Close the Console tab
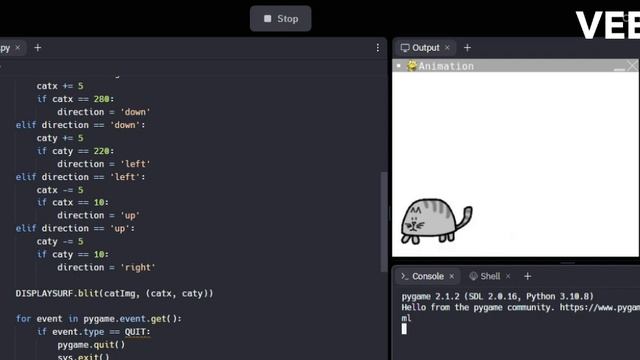The height and width of the screenshot is (360, 640). coord(452,276)
